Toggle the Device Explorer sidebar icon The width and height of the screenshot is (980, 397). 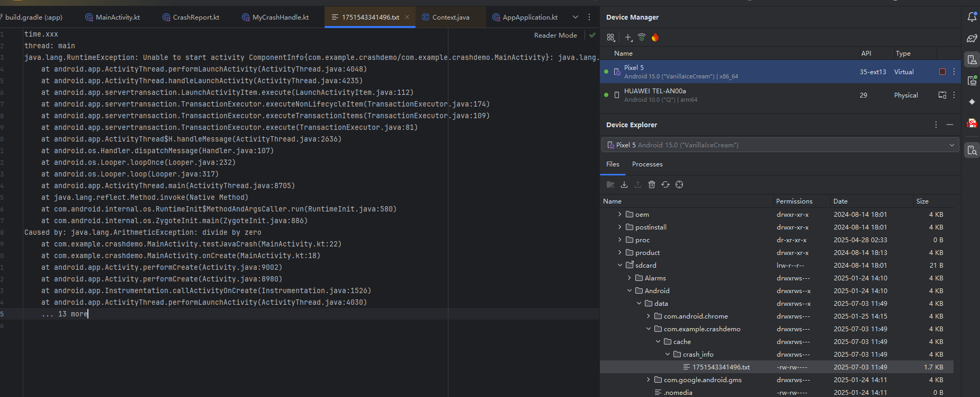click(x=972, y=151)
